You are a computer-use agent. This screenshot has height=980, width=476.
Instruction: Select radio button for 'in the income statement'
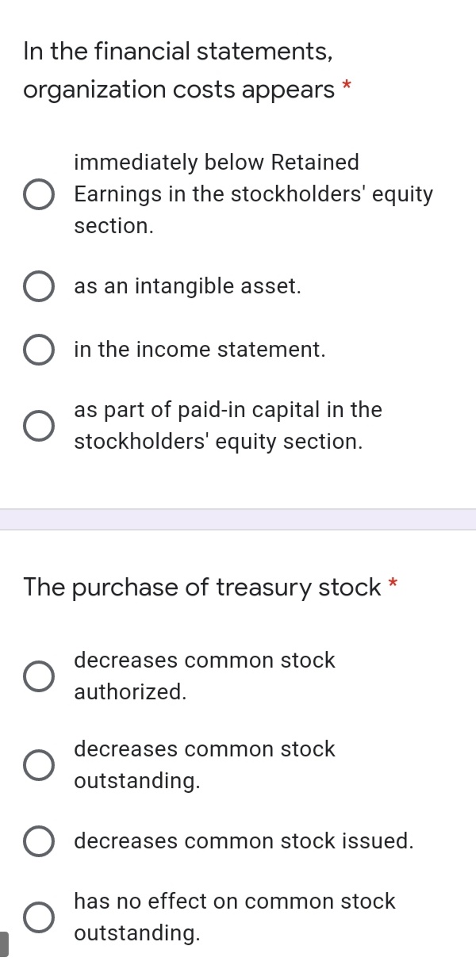(x=39, y=350)
